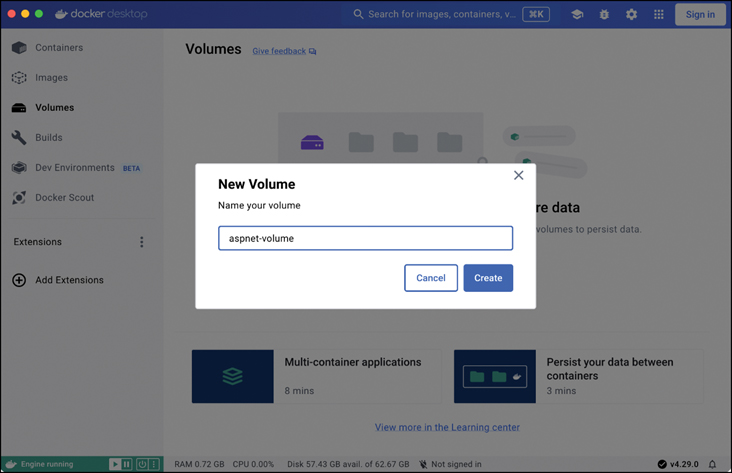Open the Give feedback link
The height and width of the screenshot is (473, 732).
pyautogui.click(x=284, y=51)
